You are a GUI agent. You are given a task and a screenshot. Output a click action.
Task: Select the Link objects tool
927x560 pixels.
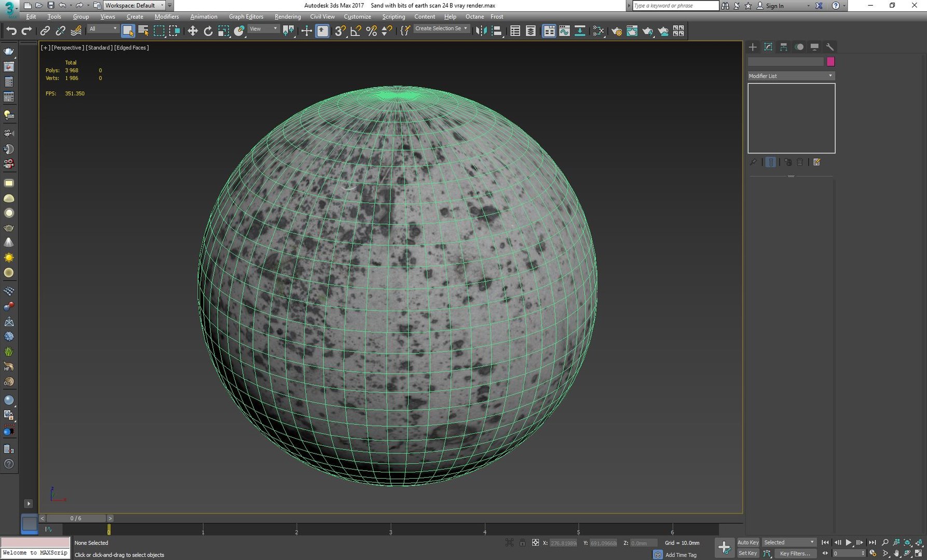(45, 31)
